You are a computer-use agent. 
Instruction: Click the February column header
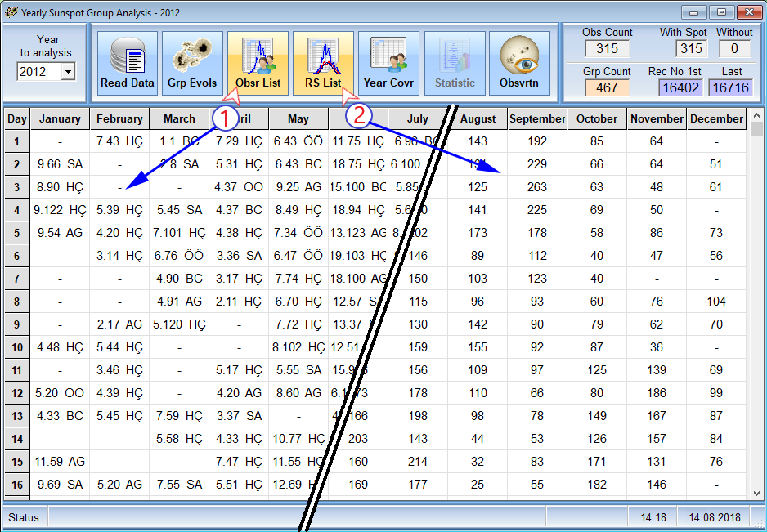point(119,118)
